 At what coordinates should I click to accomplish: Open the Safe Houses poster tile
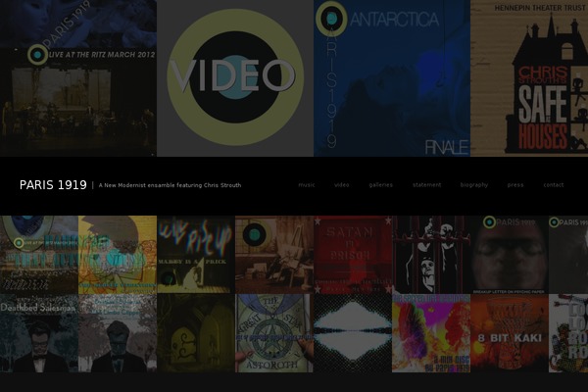(529, 78)
